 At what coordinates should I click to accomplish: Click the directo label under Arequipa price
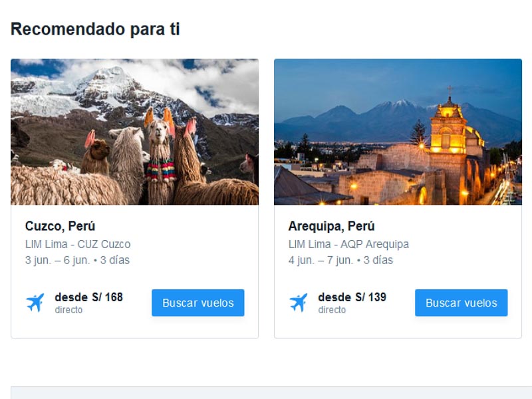332,310
